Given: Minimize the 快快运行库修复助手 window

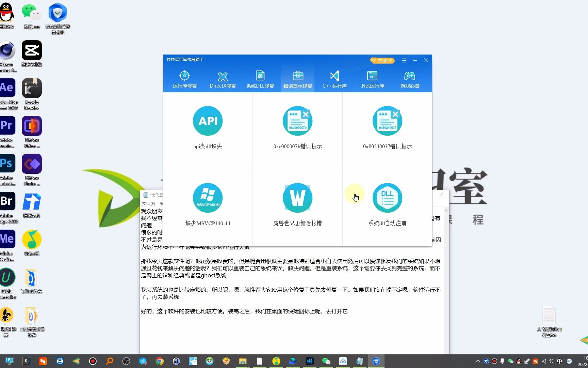Looking at the screenshot, I should pos(415,60).
